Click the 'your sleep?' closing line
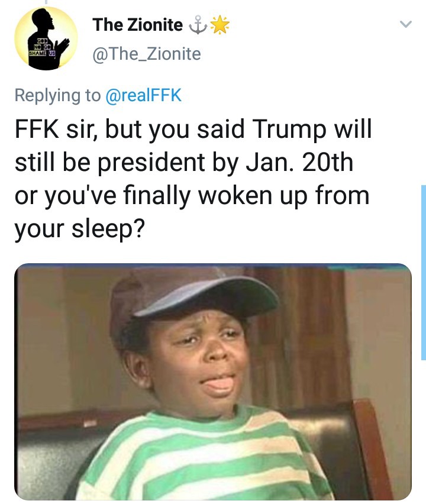Screen dimensions: 426x504 click(x=80, y=229)
